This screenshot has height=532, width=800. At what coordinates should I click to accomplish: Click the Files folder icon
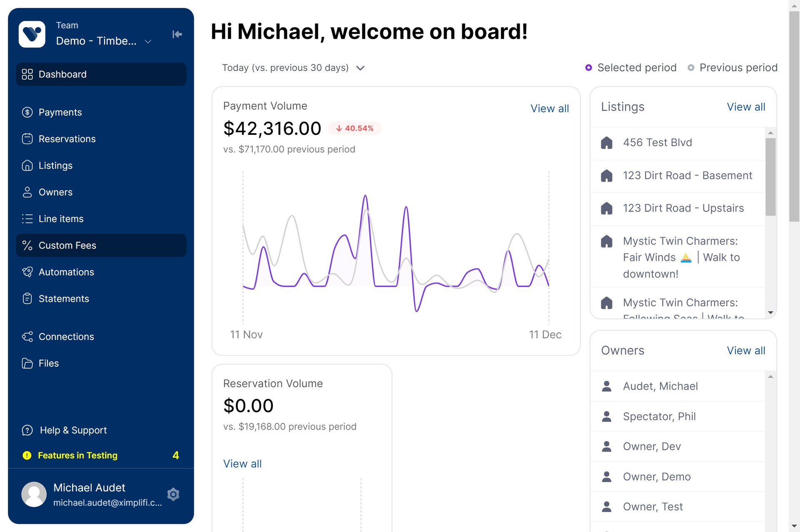27,363
